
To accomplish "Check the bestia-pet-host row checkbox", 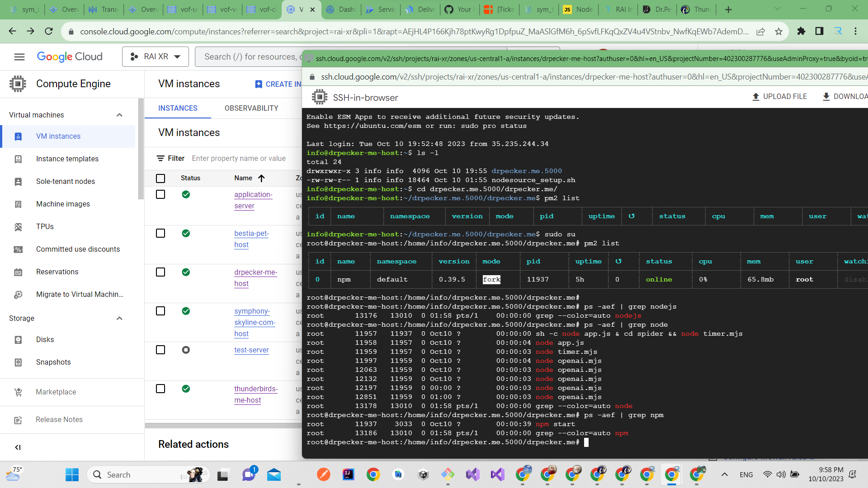I will click(160, 233).
